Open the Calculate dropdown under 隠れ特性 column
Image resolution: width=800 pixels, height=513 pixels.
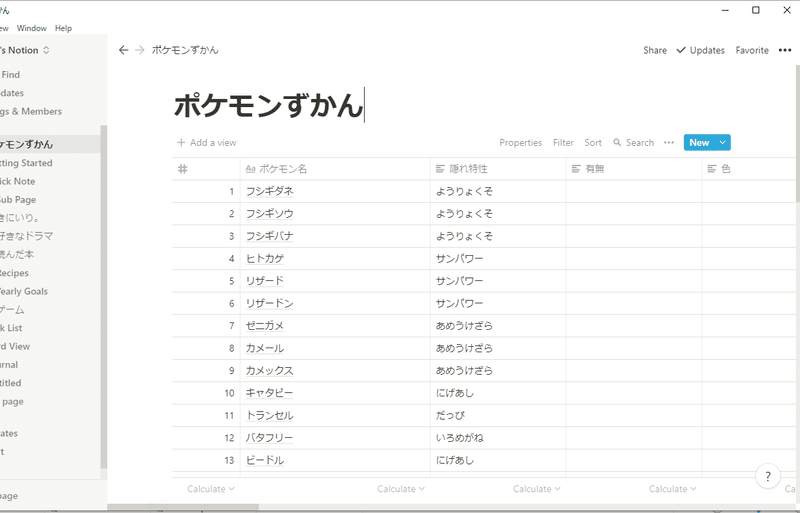pyautogui.click(x=537, y=489)
